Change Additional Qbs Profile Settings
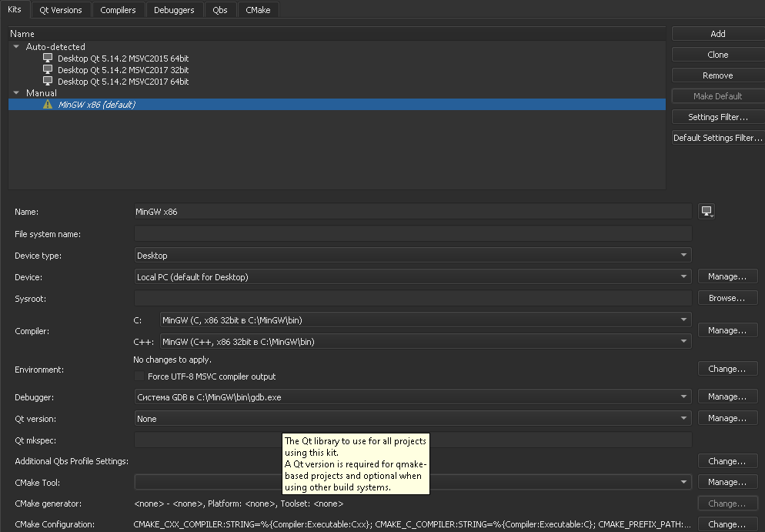This screenshot has height=532, width=765. pyautogui.click(x=727, y=461)
